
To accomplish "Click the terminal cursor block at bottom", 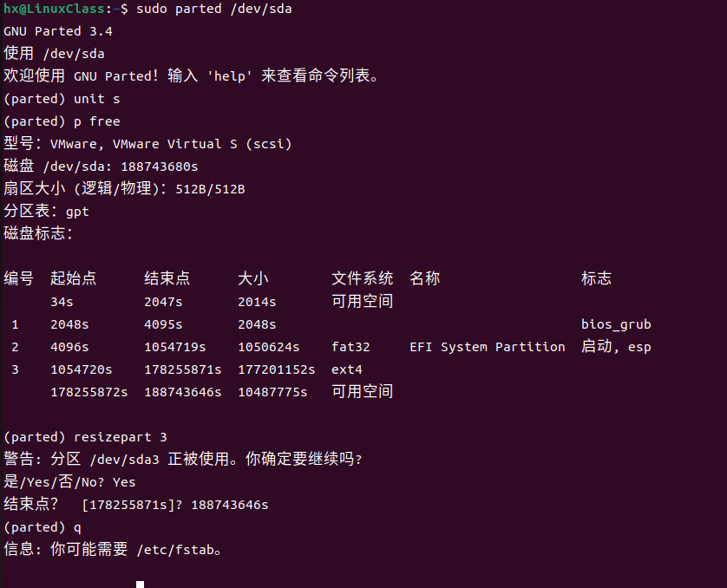I will [140, 584].
